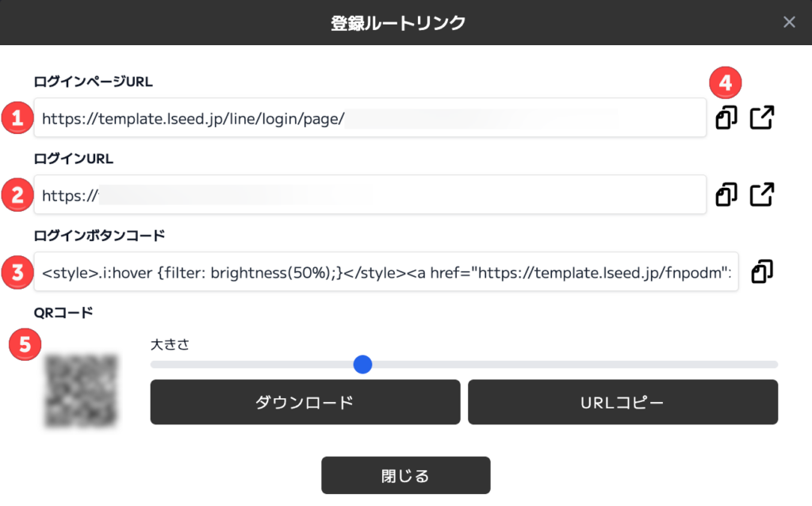Image resolution: width=812 pixels, height=506 pixels.
Task: Open the ログインURL via external link icon
Action: coord(762,194)
